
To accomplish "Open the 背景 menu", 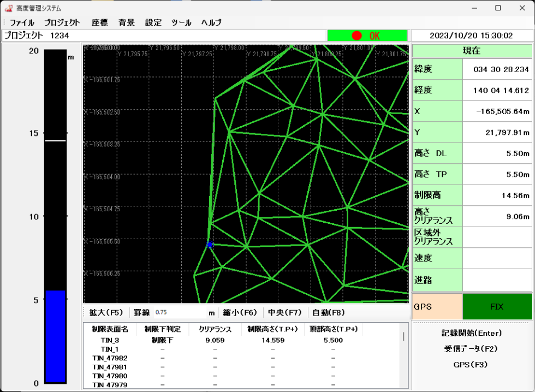I will 127,23.
